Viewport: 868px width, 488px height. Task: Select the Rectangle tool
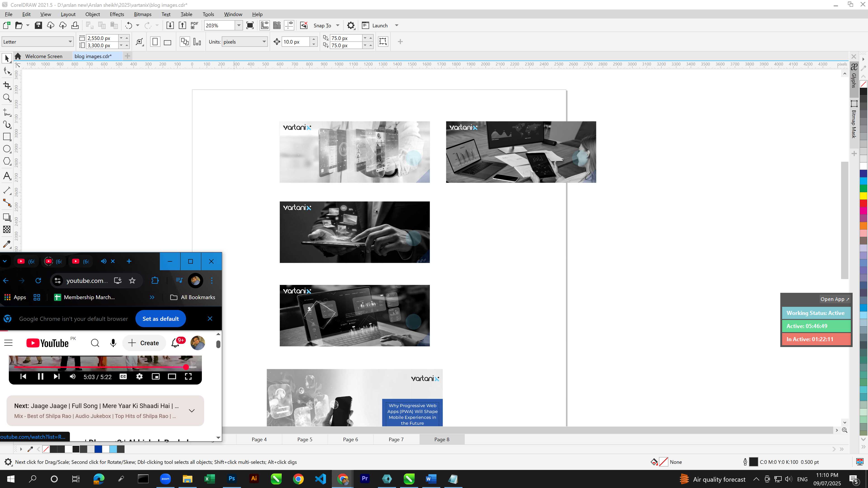[x=7, y=137]
